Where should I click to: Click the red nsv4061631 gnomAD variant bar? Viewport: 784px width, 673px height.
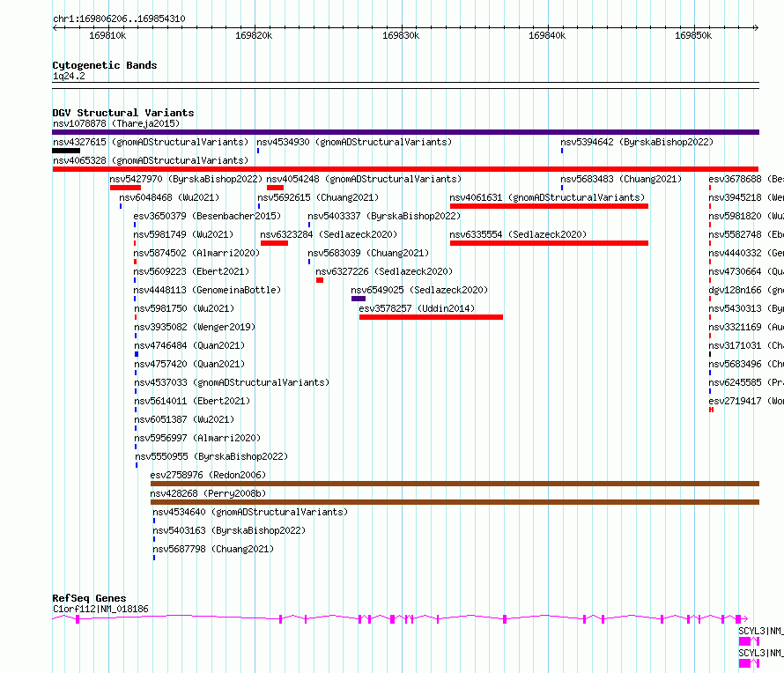coord(549,206)
